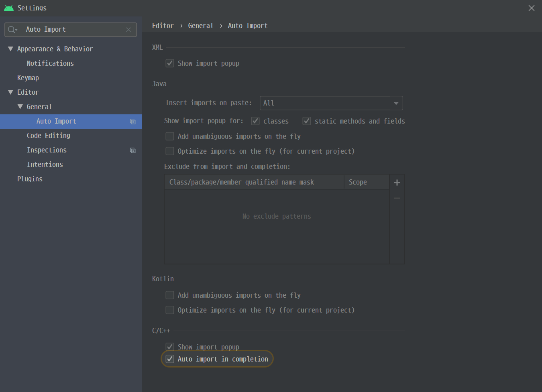542x392 pixels.
Task: Clear the Auto Import search text
Action: pyautogui.click(x=128, y=30)
